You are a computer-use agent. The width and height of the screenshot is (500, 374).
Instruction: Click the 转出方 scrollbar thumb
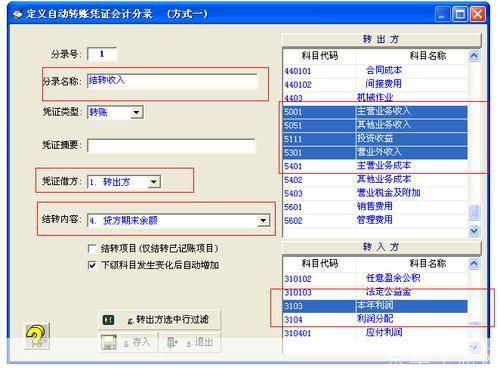[474, 213]
